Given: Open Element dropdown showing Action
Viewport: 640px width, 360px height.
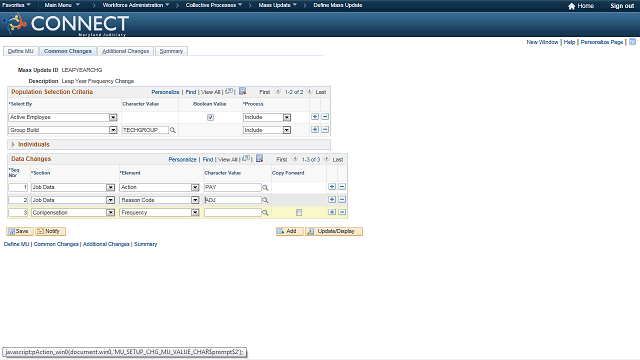Looking at the screenshot, I should pyautogui.click(x=159, y=187).
